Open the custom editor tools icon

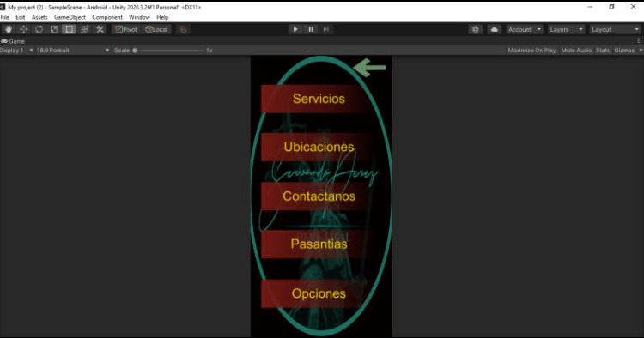(x=100, y=29)
